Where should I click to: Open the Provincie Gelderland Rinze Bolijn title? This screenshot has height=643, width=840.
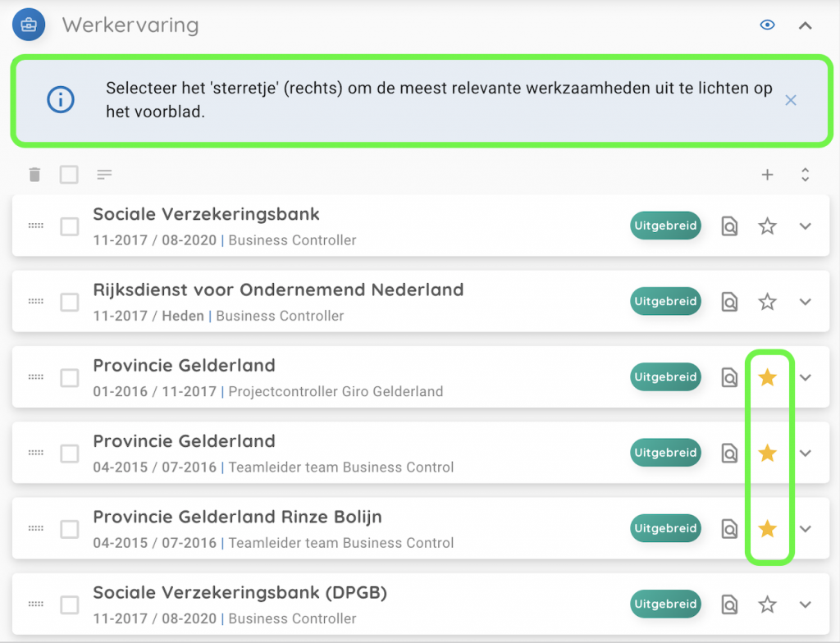click(x=237, y=518)
